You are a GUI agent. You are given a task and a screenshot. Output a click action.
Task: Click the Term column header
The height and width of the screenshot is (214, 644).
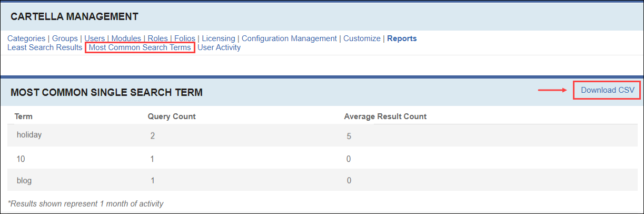[24, 116]
